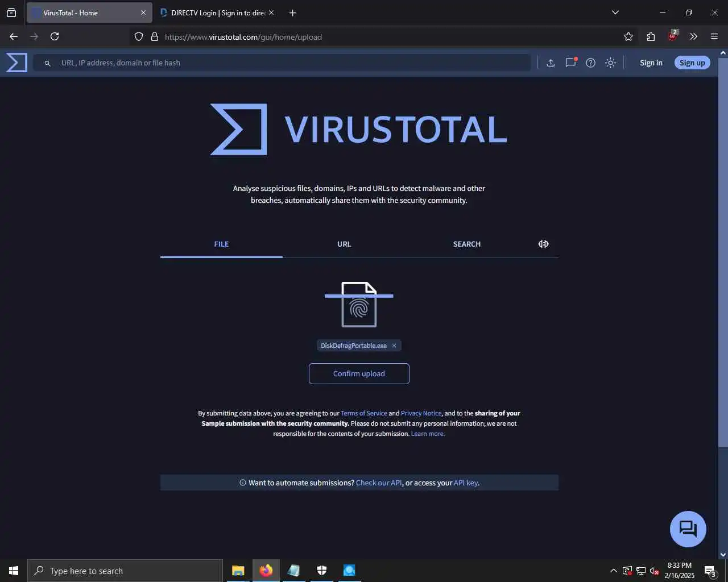
Task: Click the Learn more link
Action: (x=428, y=434)
